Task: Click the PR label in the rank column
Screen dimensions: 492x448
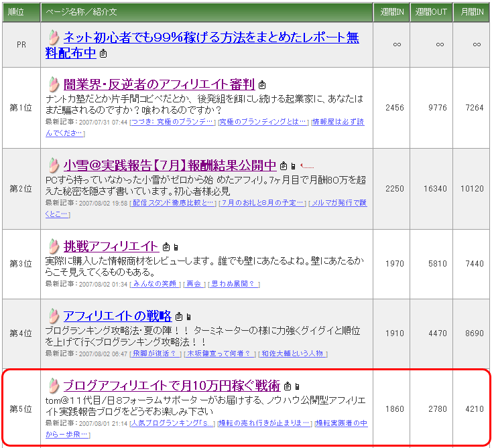Action: (x=21, y=45)
